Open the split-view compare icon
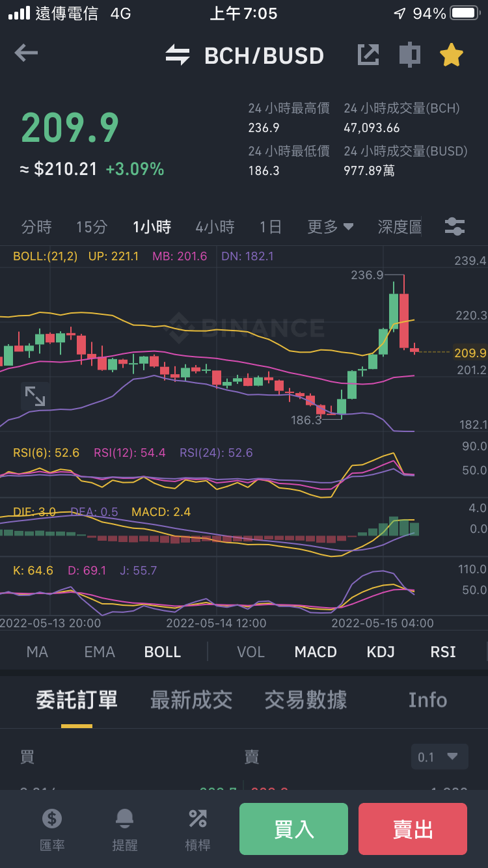This screenshot has width=488, height=868. pyautogui.click(x=409, y=55)
